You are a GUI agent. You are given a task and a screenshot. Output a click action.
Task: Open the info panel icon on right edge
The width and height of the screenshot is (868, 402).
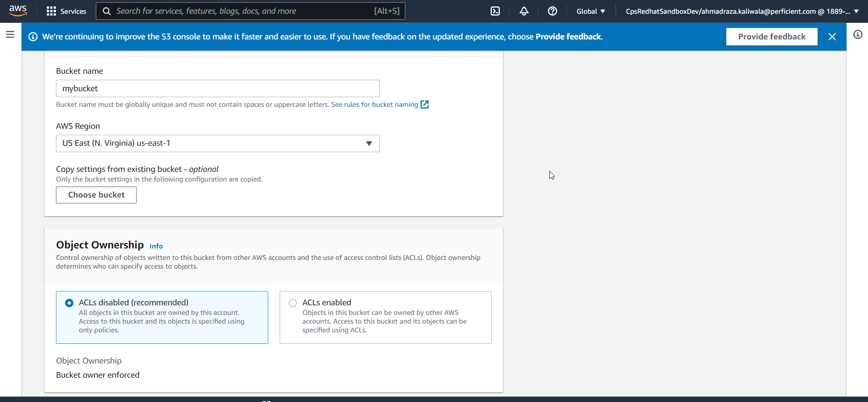(x=857, y=34)
